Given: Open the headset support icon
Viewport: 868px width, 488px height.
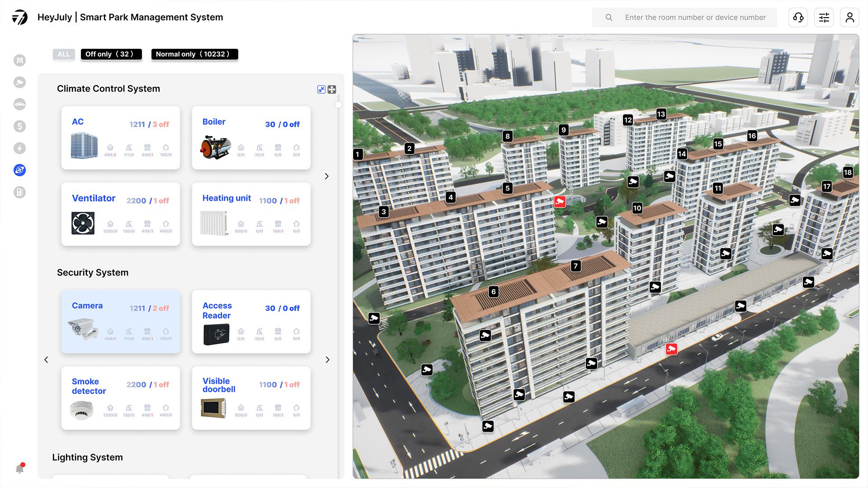Looking at the screenshot, I should [x=798, y=18].
